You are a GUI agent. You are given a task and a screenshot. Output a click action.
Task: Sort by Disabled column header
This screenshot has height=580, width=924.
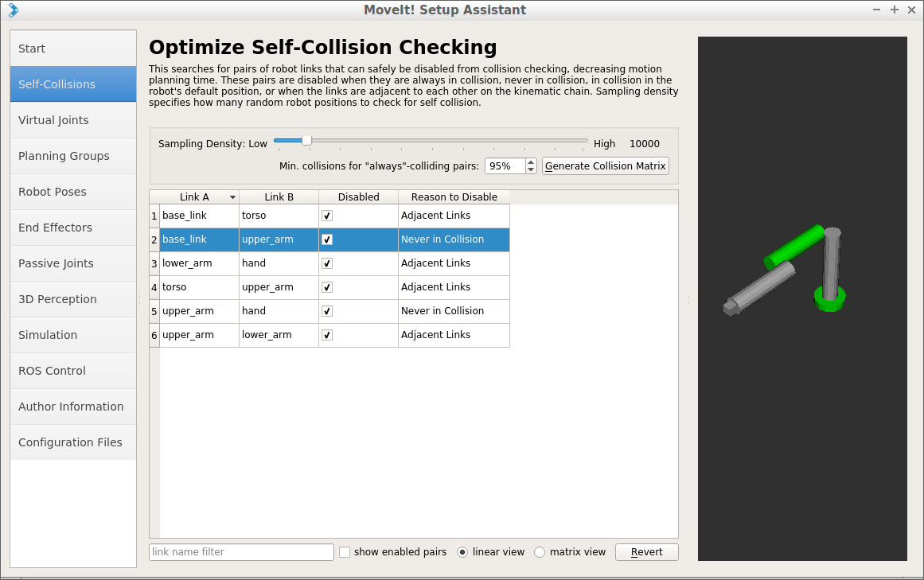coord(358,197)
